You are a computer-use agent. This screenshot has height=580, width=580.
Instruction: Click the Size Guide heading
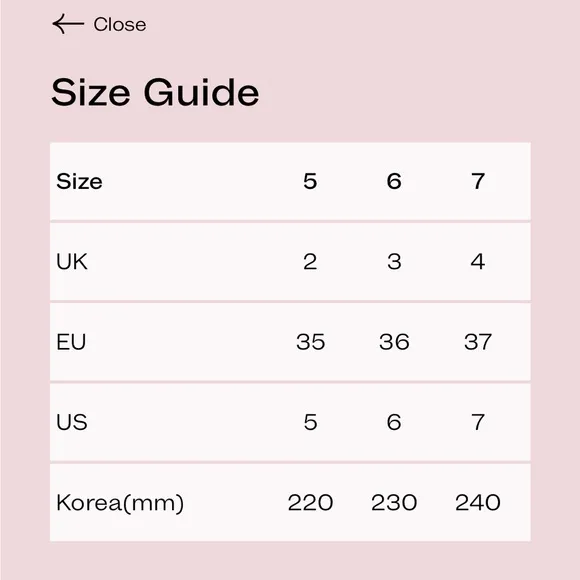point(155,92)
